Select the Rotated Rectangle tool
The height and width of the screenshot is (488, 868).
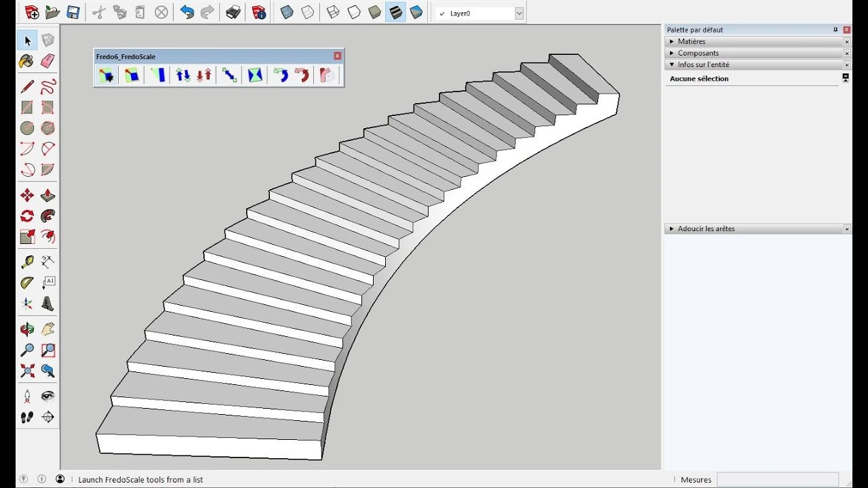47,107
